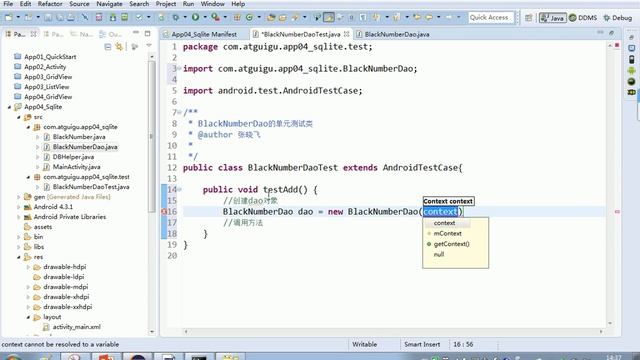
Task: Switch to App04_Sqlite Manifest tab
Action: (x=204, y=34)
